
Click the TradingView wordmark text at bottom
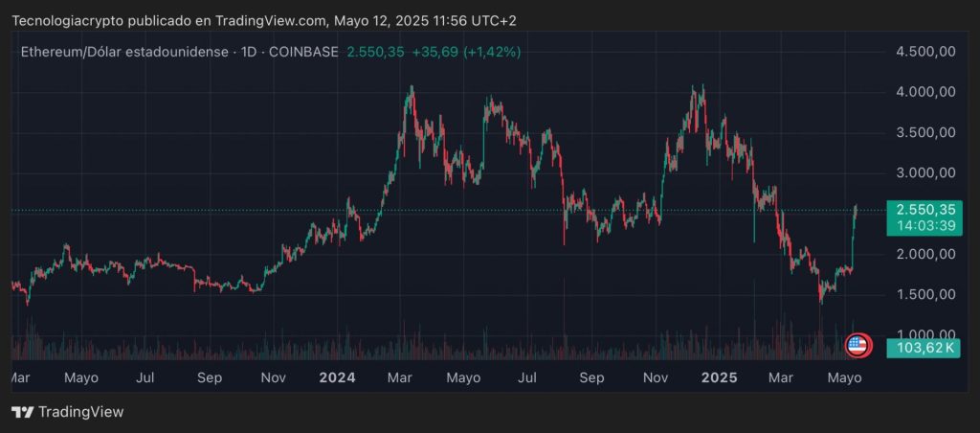point(81,412)
